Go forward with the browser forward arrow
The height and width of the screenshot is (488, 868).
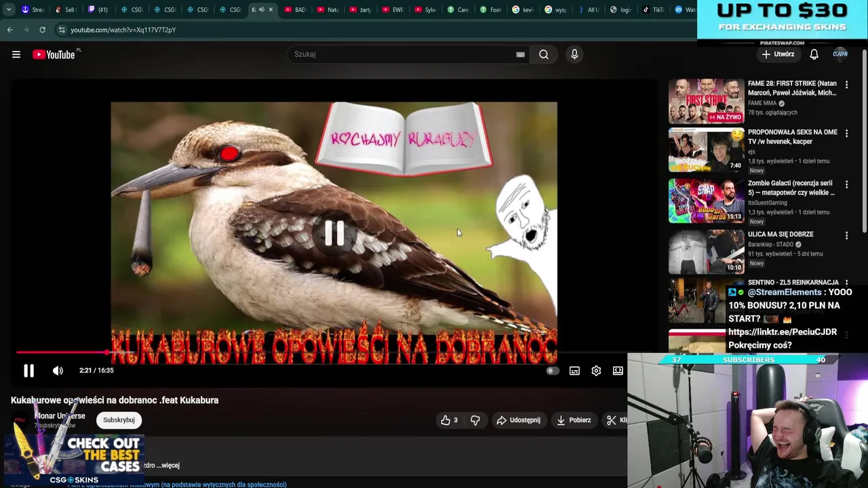click(26, 30)
